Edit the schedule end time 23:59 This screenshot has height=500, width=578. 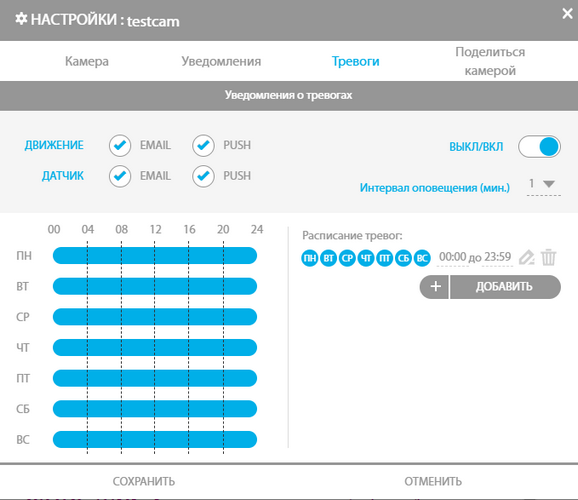(x=498, y=257)
